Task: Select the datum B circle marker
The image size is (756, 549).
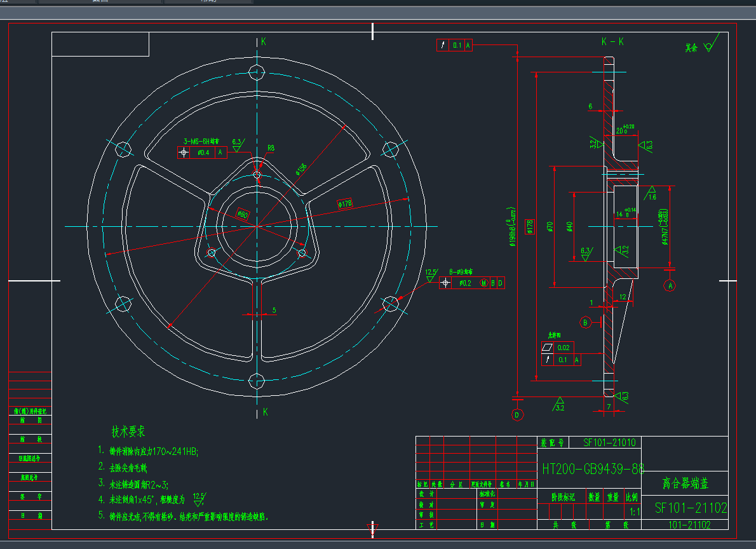Action: pyautogui.click(x=586, y=323)
